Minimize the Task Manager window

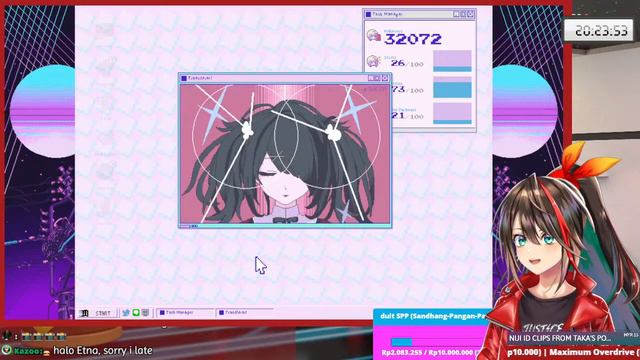pos(456,14)
